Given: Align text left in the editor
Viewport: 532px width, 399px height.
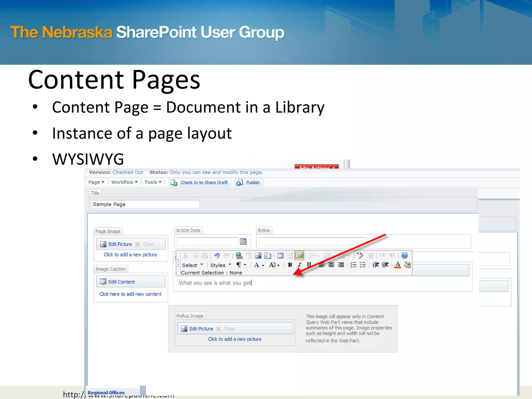Looking at the screenshot, I should [322, 265].
